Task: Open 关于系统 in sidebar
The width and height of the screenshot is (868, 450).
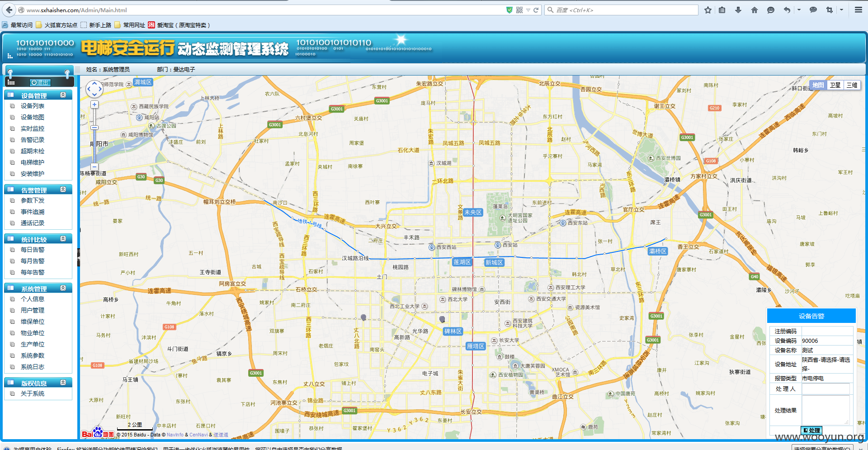Action: 33,393
